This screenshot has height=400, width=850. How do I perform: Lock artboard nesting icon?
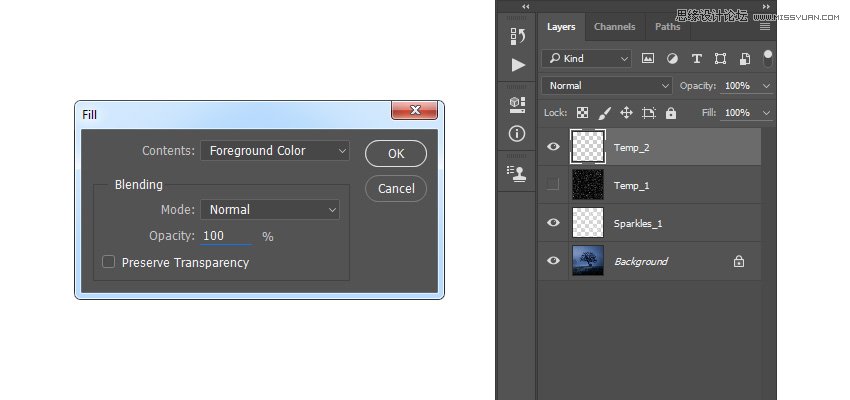(648, 113)
